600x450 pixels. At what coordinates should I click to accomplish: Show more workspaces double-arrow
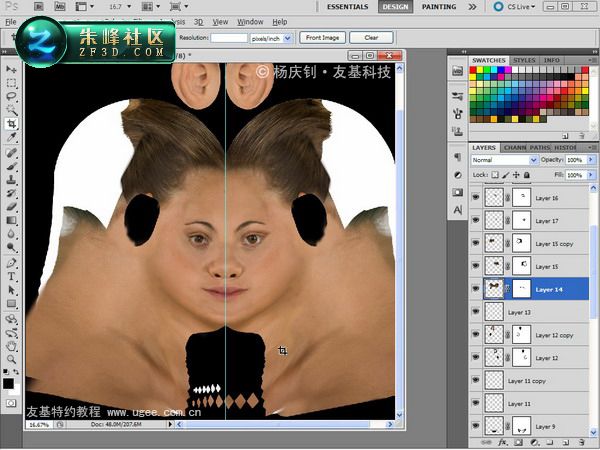tap(473, 7)
